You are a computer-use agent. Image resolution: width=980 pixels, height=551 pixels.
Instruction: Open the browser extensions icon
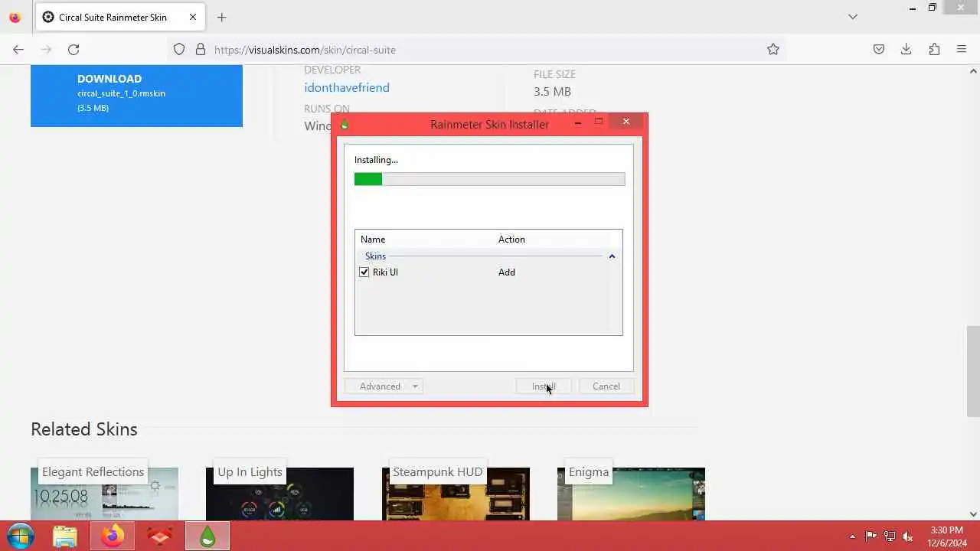click(934, 49)
